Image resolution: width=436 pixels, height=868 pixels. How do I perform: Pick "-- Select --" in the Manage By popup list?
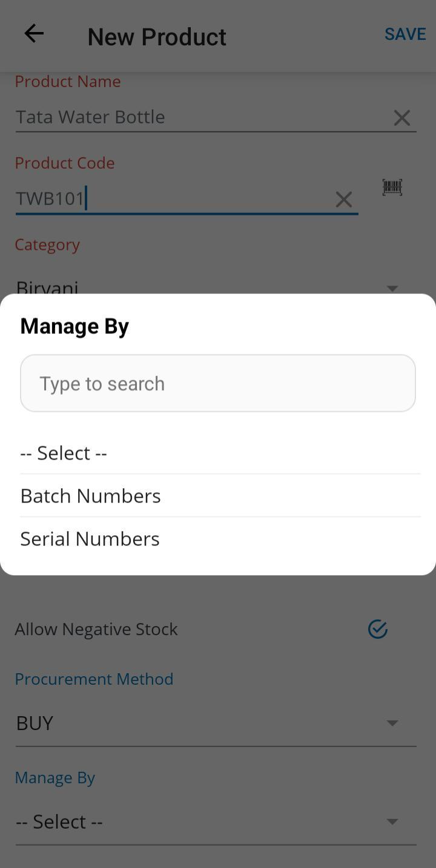point(64,453)
